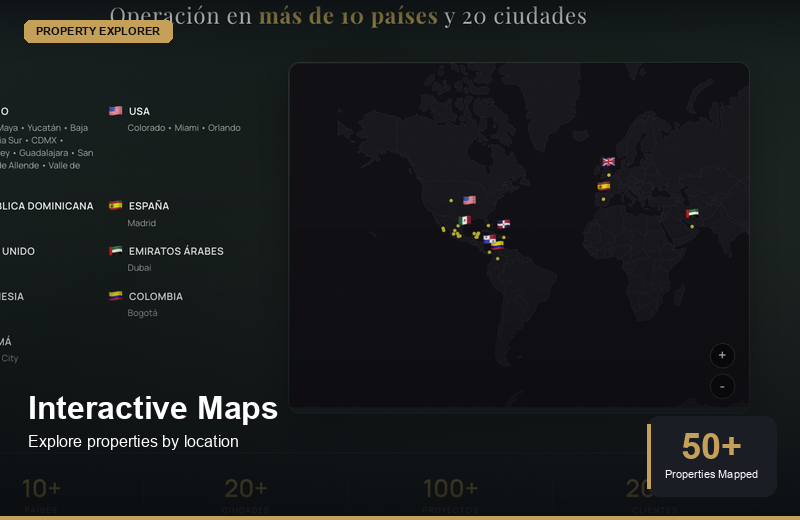Open the ESPAÑA country entry
The image size is (800, 520).
click(148, 206)
